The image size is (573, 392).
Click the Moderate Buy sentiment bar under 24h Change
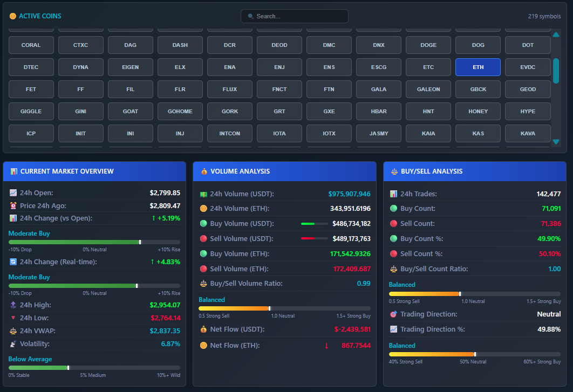pyautogui.click(x=94, y=242)
